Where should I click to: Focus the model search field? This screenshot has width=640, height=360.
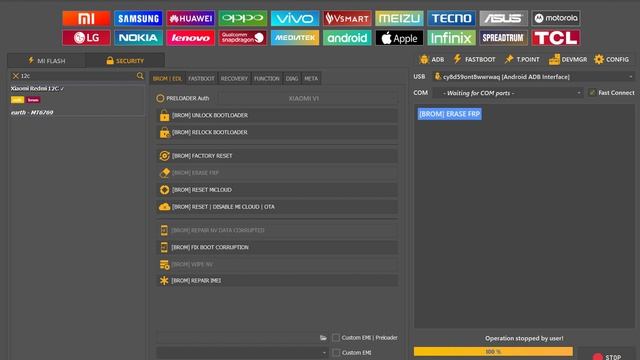point(78,76)
